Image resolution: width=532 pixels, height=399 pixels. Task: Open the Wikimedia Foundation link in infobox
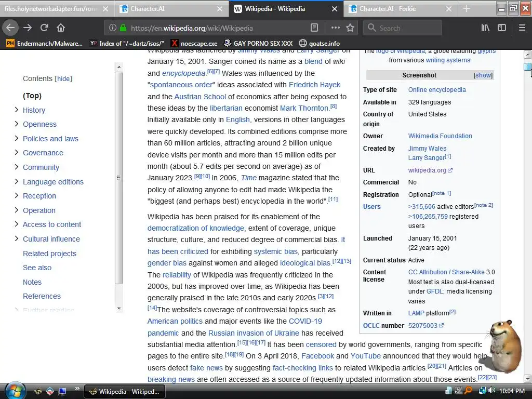[440, 136]
